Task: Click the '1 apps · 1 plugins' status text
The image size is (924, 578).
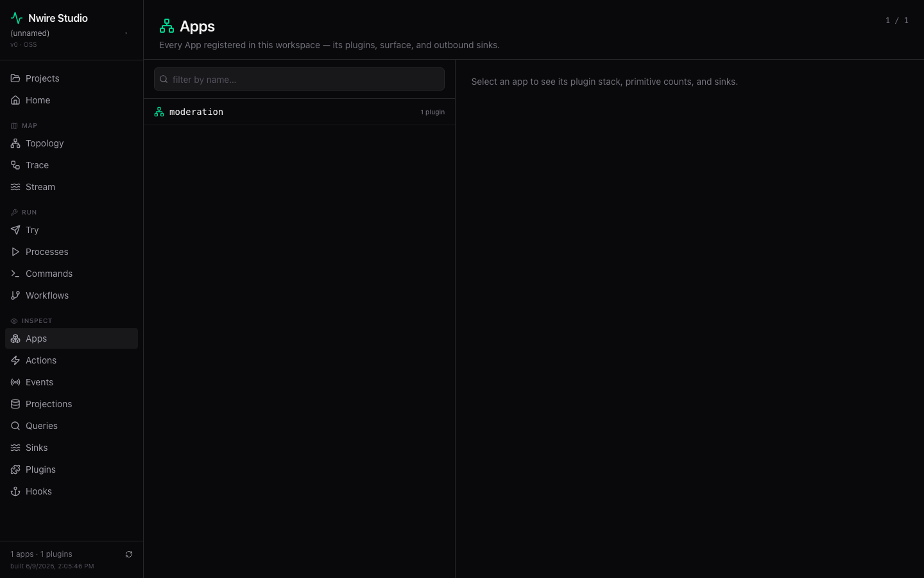Action: pos(41,554)
